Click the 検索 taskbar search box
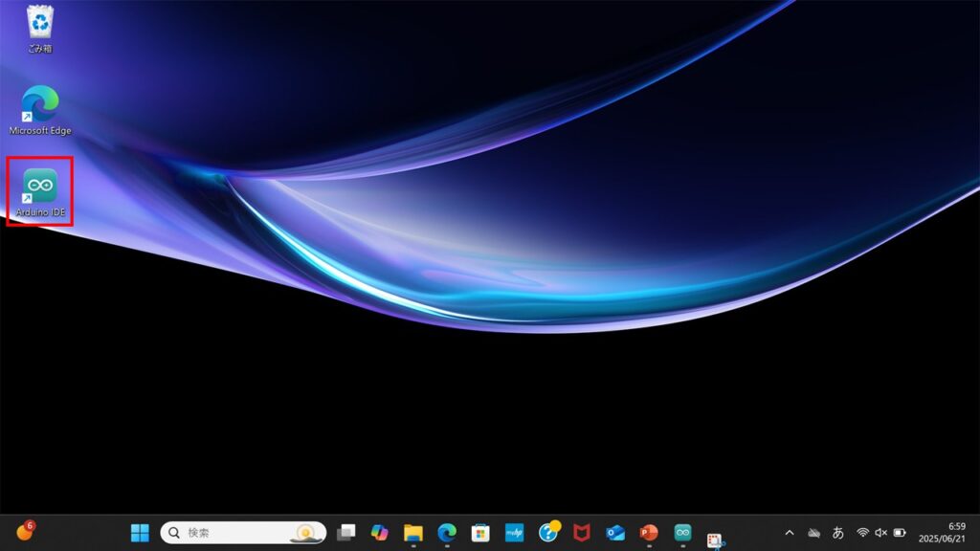Screen dimensions: 980x551 (243, 532)
